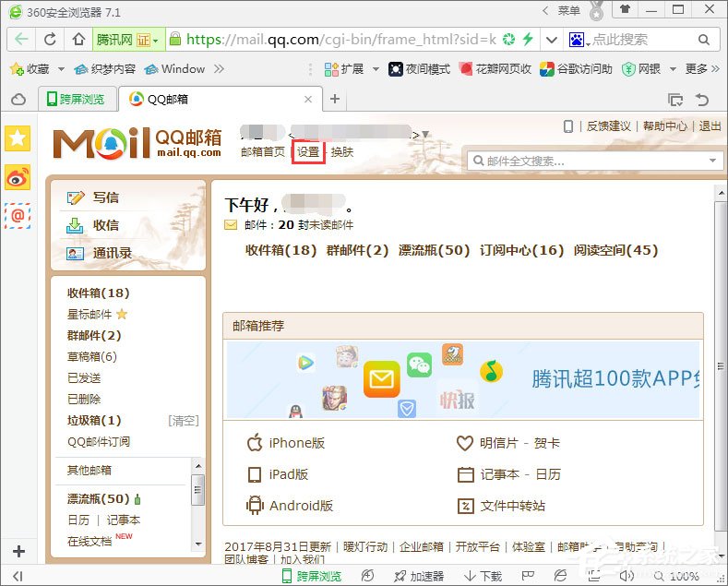
Task: Go to browser home page icon
Action: pos(79,40)
